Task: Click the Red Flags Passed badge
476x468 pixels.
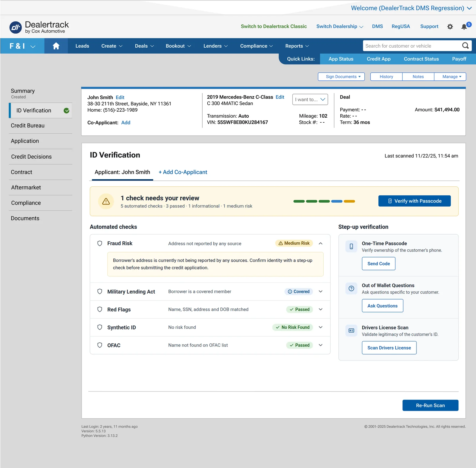Action: [300, 309]
